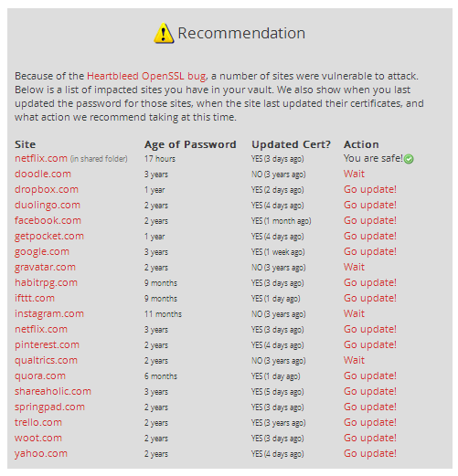Click Go update! for ifttt.com
The height and width of the screenshot is (476, 458).
pos(370,298)
